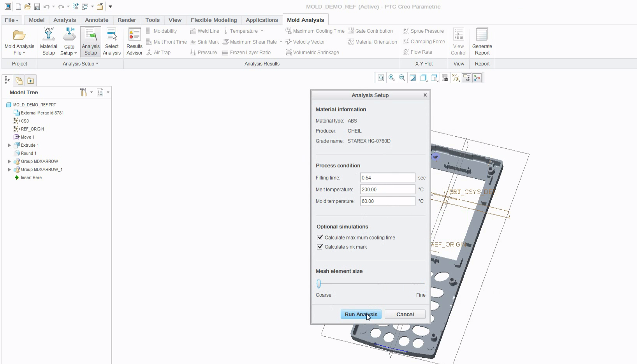Click the Run Analysis button
Viewport: 637px width, 364px height.
[x=361, y=314]
